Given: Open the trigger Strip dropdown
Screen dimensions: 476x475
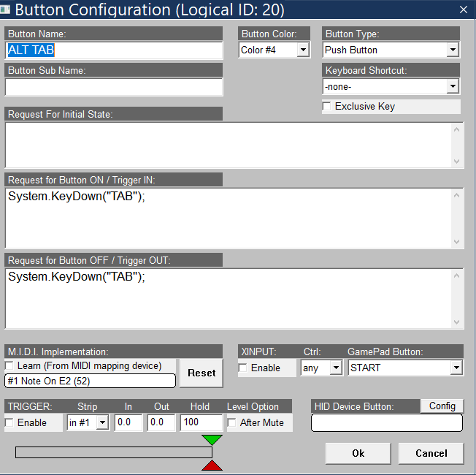Looking at the screenshot, I should [103, 422].
